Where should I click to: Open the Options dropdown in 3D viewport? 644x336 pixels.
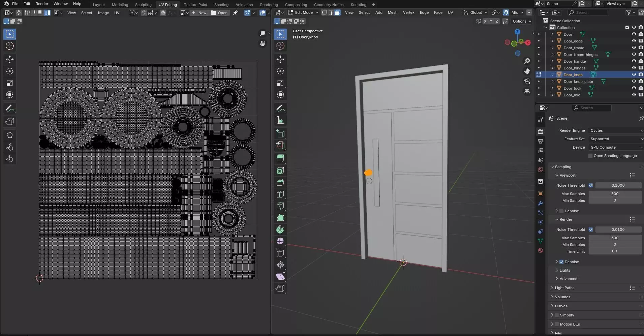point(522,21)
